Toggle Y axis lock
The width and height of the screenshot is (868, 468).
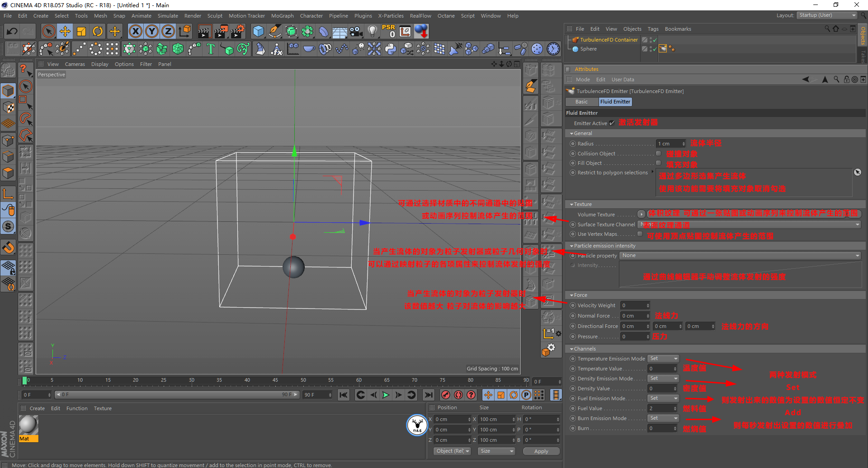(x=152, y=31)
